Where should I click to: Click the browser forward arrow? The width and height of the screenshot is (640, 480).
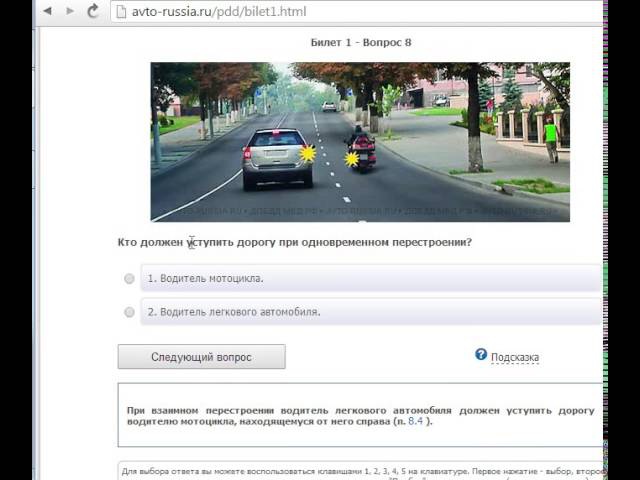click(68, 12)
